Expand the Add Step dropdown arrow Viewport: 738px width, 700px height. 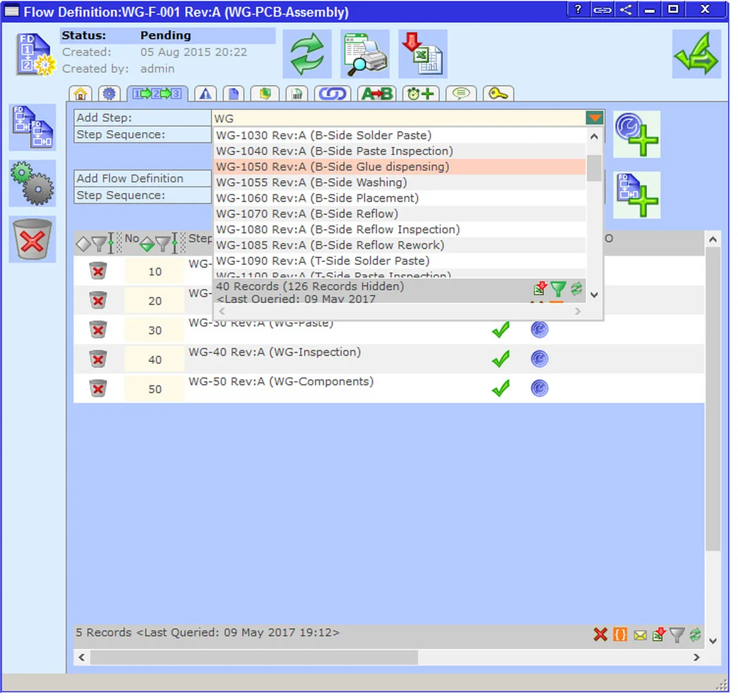click(x=595, y=118)
